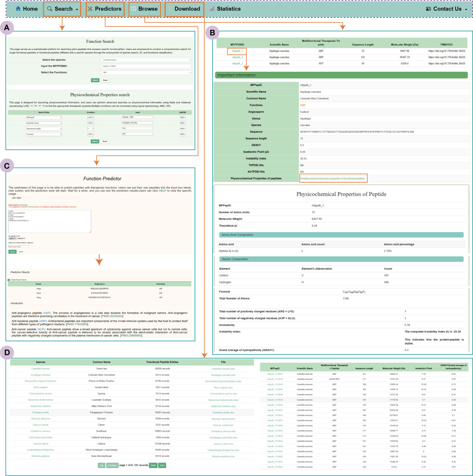Open the Camellia sinensis species link
The height and width of the screenshot is (476, 473).
[x=41, y=369]
